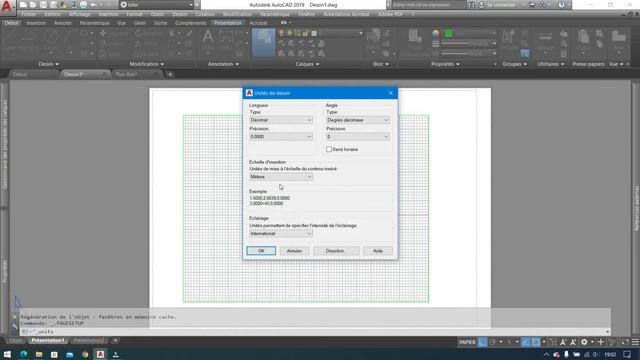
Task: Click the Direction... button
Action: (336, 251)
